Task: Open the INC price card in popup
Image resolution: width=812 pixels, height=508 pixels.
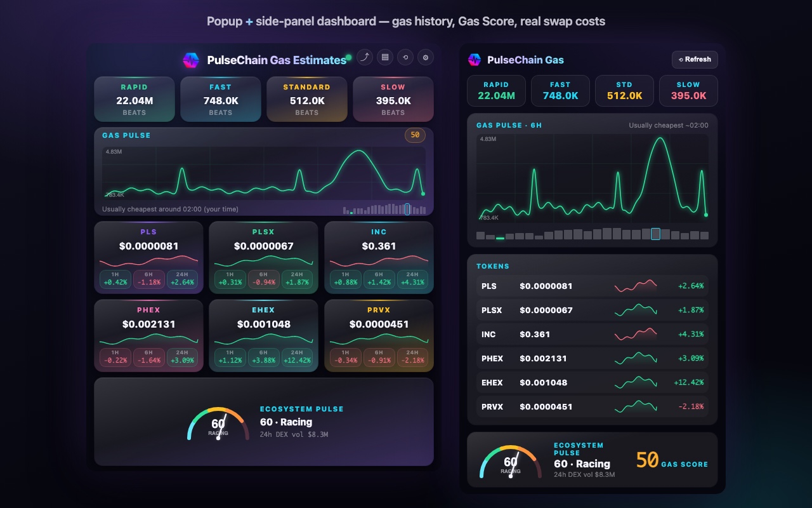Action: (x=379, y=257)
